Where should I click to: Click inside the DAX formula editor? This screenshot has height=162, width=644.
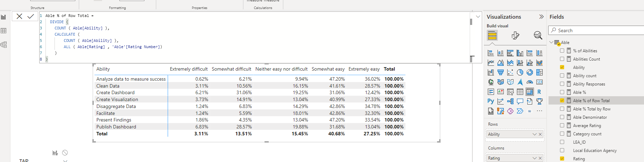(x=254, y=37)
